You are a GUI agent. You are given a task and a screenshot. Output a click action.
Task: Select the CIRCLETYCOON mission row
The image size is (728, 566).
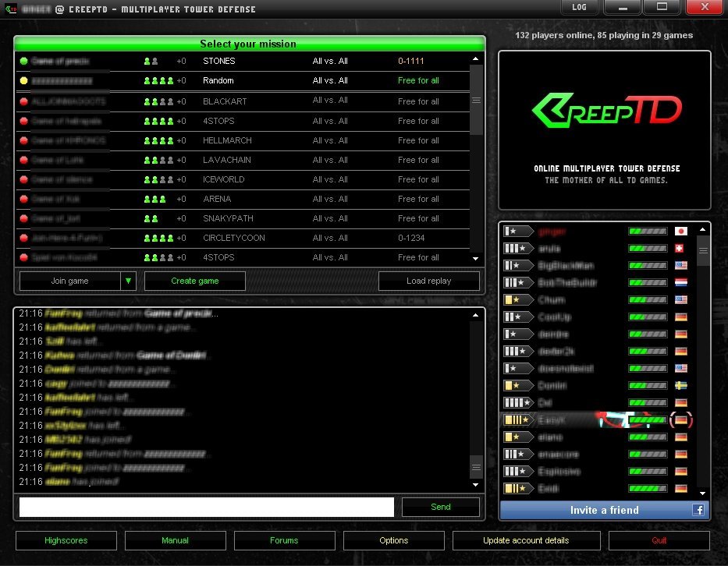pos(243,238)
